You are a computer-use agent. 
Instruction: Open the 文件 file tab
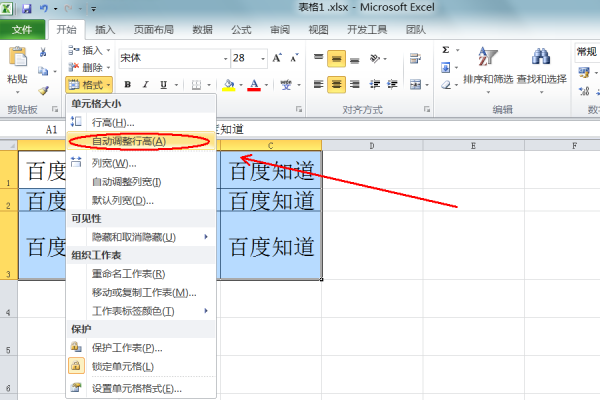click(x=22, y=29)
